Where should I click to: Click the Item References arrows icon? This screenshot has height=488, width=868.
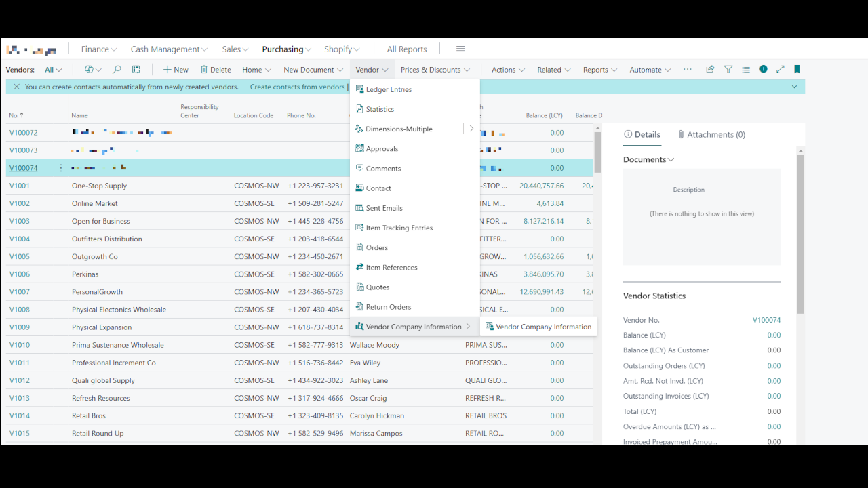pos(359,267)
